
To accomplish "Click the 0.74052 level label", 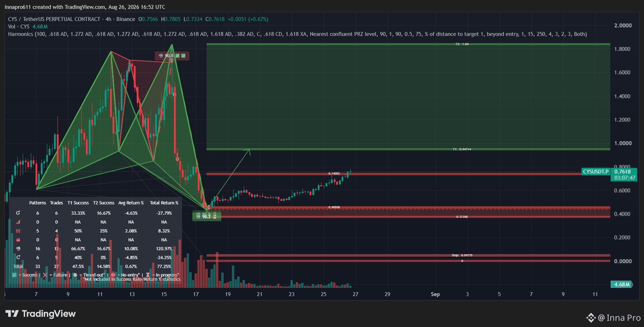I will 334,174.
